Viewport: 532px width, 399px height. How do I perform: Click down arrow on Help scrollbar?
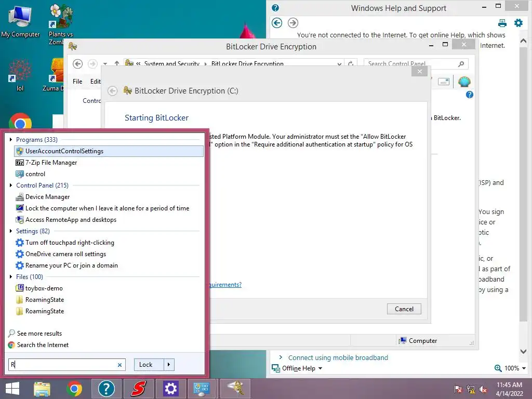click(x=524, y=352)
